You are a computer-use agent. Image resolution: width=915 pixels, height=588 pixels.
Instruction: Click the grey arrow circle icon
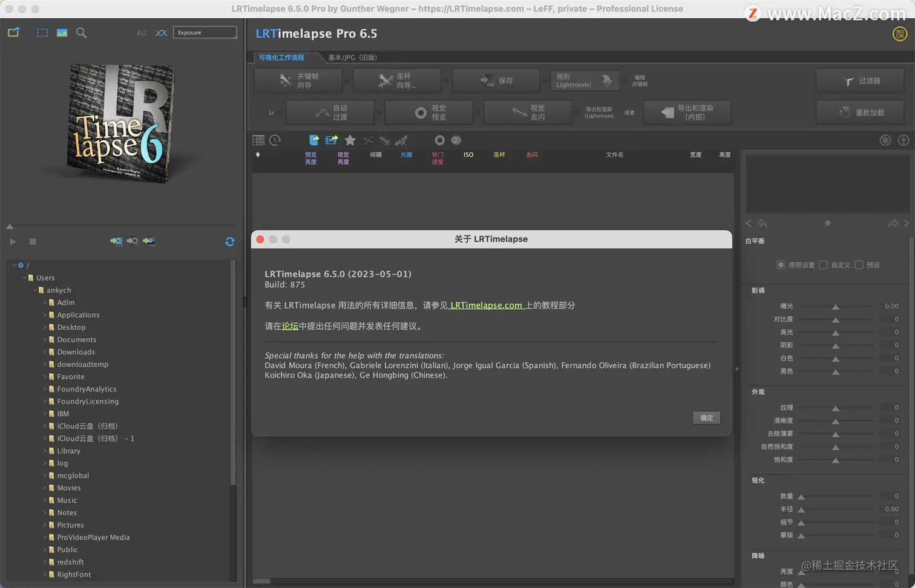click(x=132, y=241)
